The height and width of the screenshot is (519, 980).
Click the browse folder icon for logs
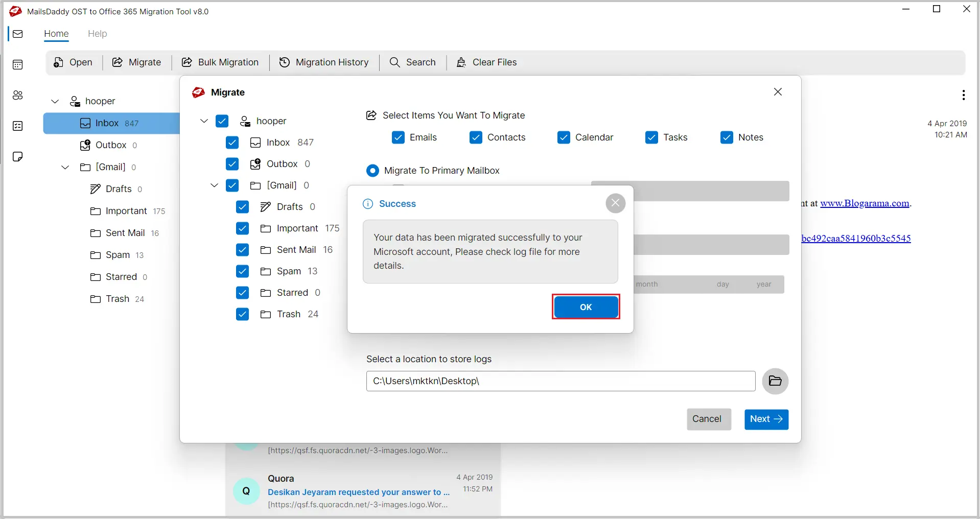point(775,381)
